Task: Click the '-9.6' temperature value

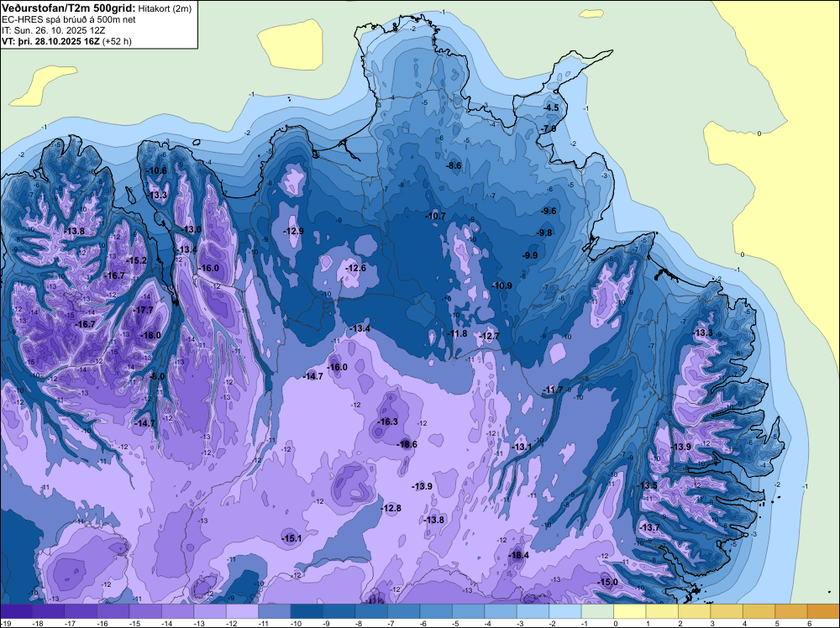Action: pos(549,211)
